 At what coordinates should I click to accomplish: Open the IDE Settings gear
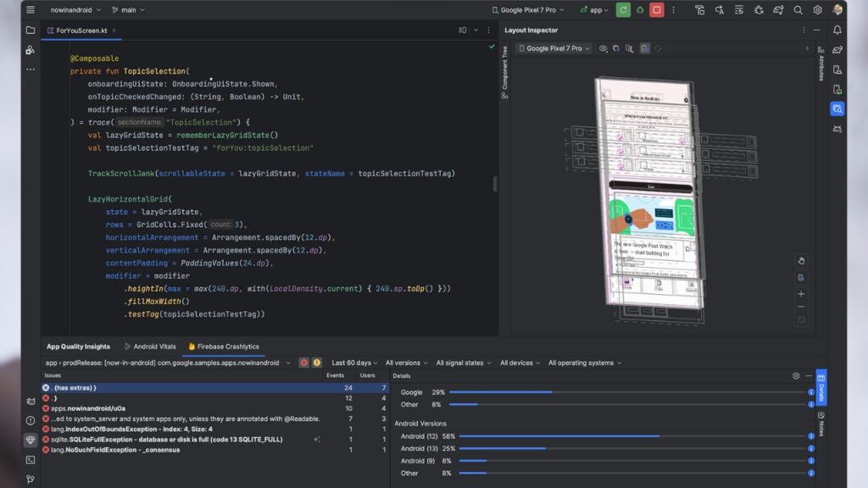818,9
